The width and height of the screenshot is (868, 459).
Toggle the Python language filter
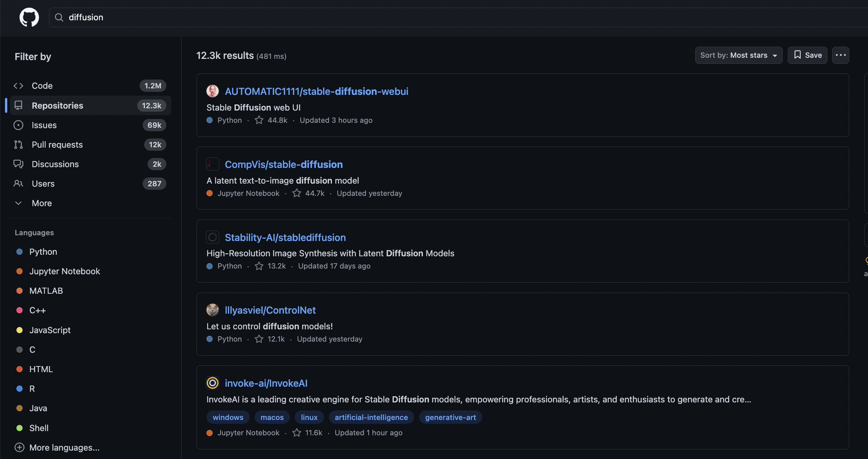pyautogui.click(x=43, y=251)
